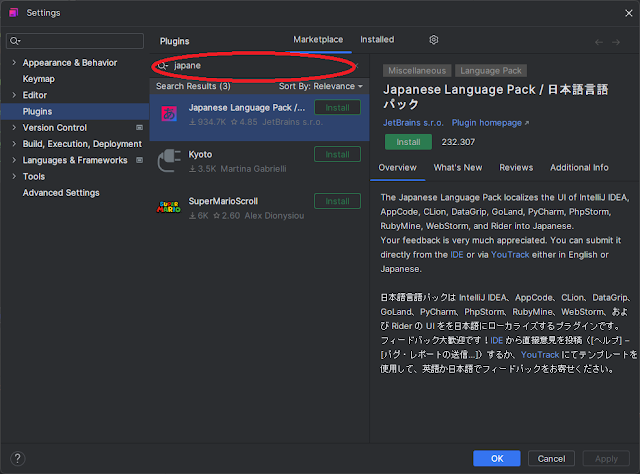The height and width of the screenshot is (474, 640).
Task: Follow the IDE link in English description
Action: point(457,255)
